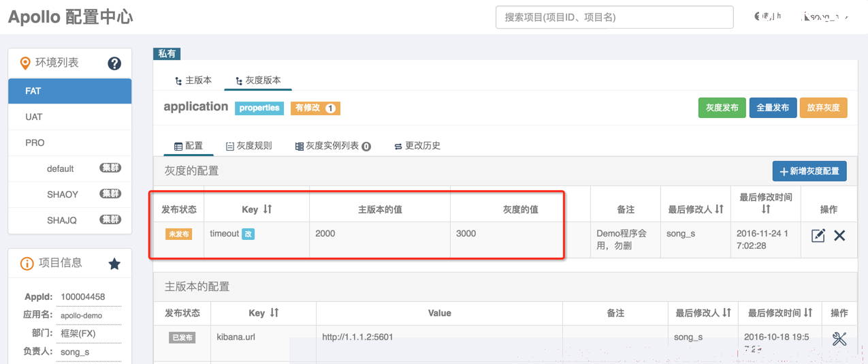This screenshot has height=364, width=868.
Task: Click the location pin icon of environment list
Action: pyautogui.click(x=25, y=63)
